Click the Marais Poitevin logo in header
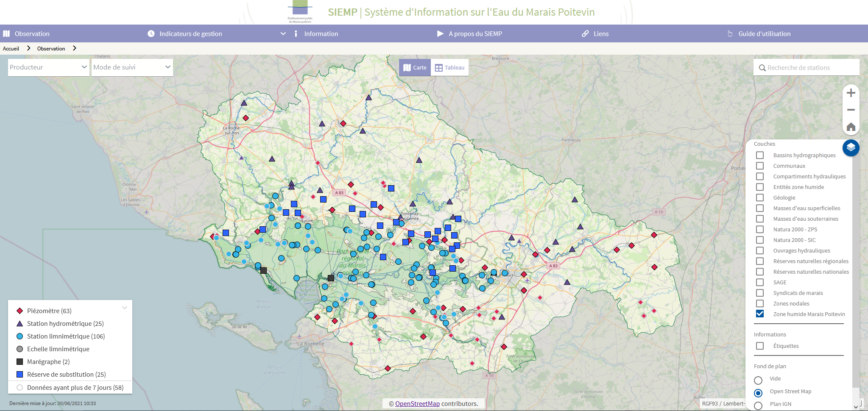Image resolution: width=868 pixels, height=411 pixels. (300, 11)
